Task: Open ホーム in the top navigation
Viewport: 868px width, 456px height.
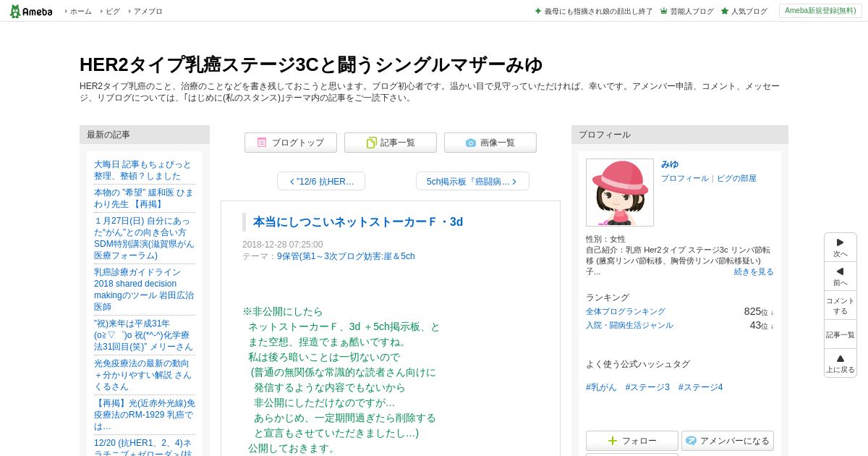Action: coord(80,12)
